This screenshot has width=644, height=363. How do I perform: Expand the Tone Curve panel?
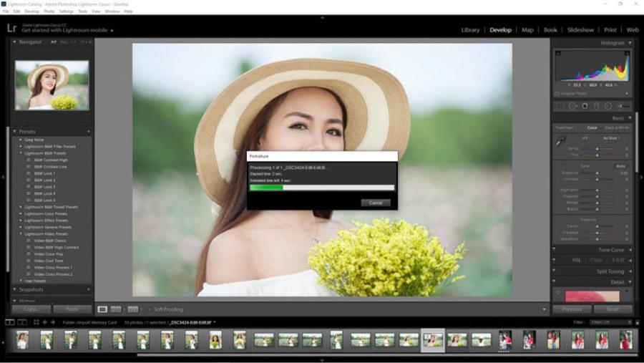click(x=629, y=250)
